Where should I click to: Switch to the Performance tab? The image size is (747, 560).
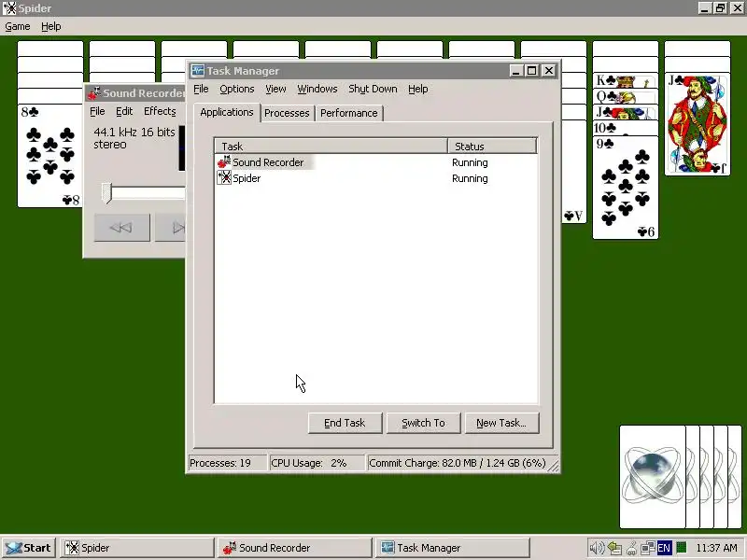click(348, 113)
